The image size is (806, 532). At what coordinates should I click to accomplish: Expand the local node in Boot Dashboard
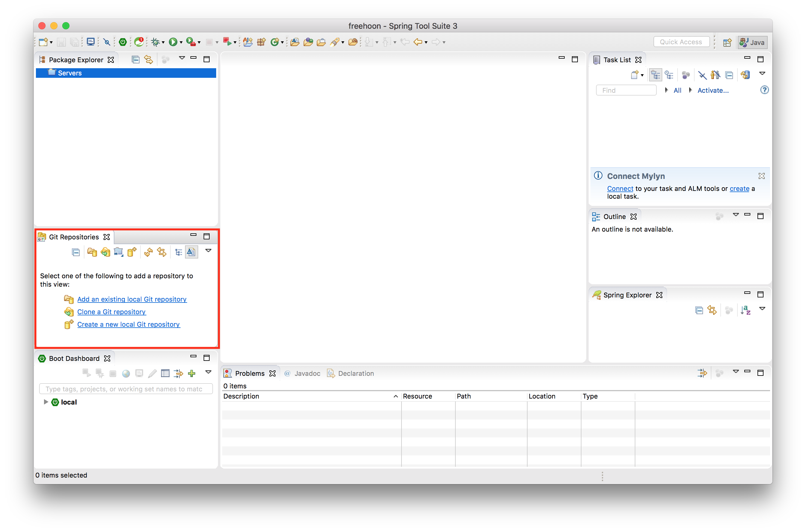[x=46, y=402]
